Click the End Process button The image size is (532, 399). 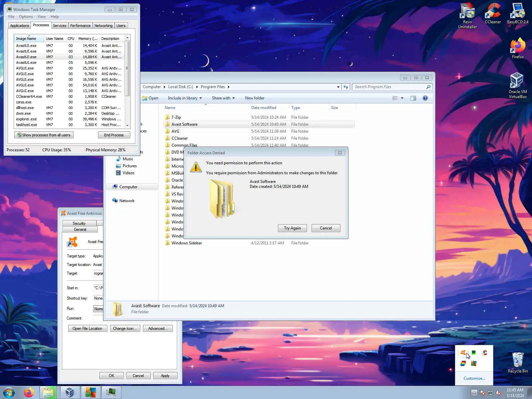114,135
